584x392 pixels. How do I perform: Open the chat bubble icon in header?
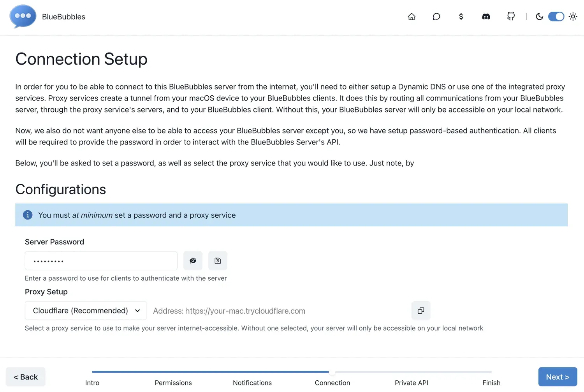click(x=436, y=16)
